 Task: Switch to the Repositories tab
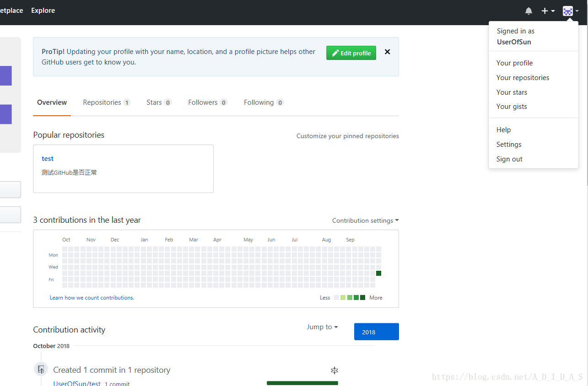coord(106,102)
